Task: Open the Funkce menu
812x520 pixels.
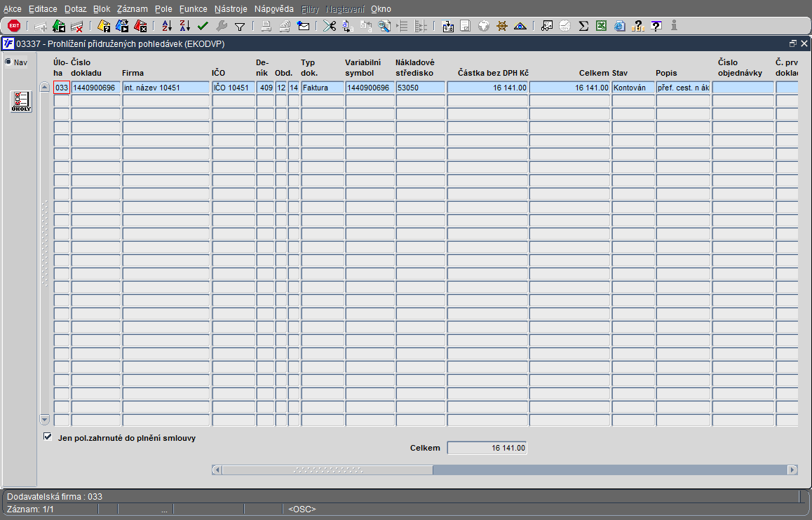Action: pyautogui.click(x=193, y=9)
